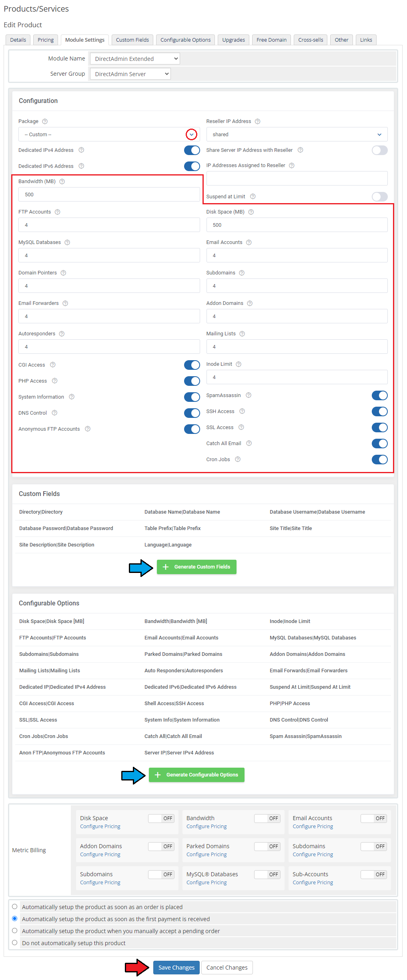Click help icon beside Email Accounts field label
This screenshot has width=407, height=980.
pos(249,242)
